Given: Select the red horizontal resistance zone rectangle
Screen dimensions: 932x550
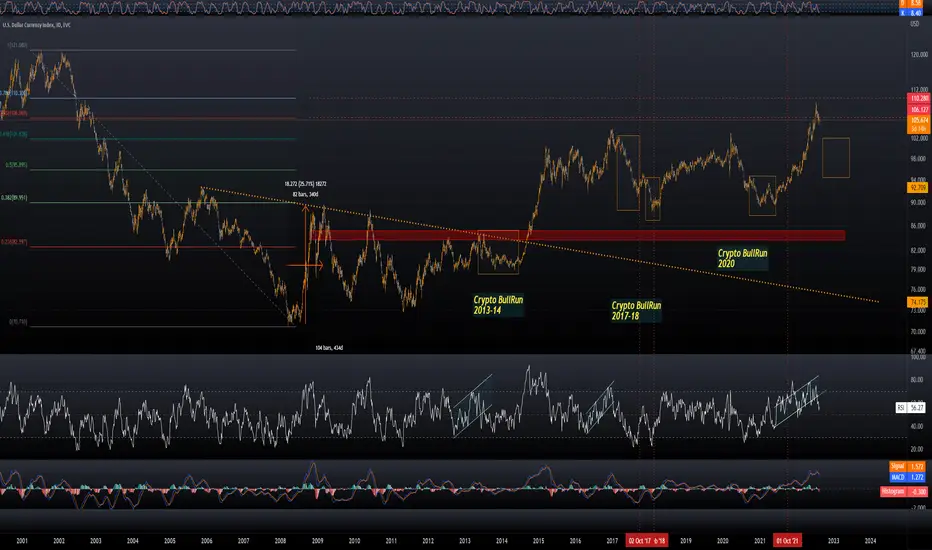Looking at the screenshot, I should pyautogui.click(x=577, y=235).
